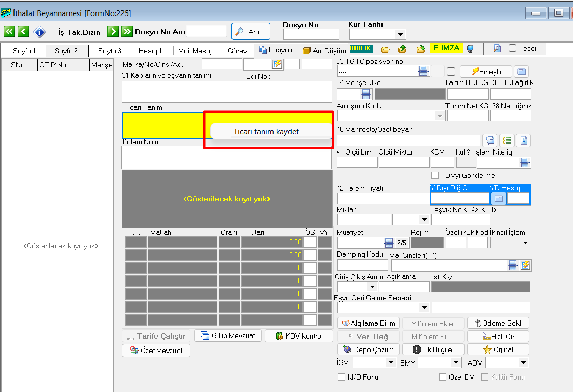
Task: Open the İGV dropdown
Action: (391, 362)
